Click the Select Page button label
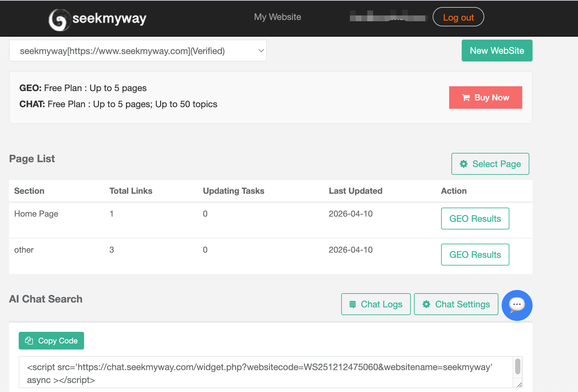578x392 pixels. click(x=496, y=164)
